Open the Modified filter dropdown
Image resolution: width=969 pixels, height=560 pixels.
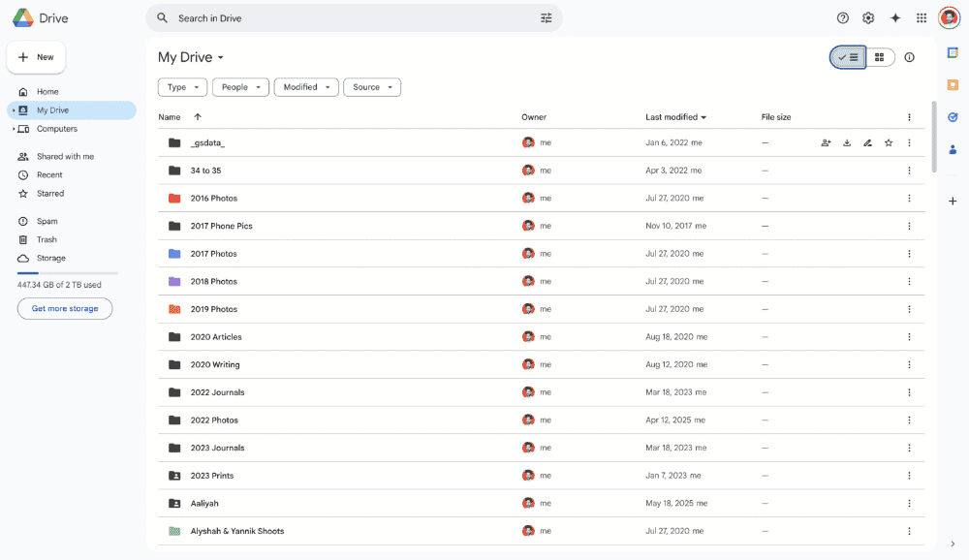pyautogui.click(x=306, y=87)
